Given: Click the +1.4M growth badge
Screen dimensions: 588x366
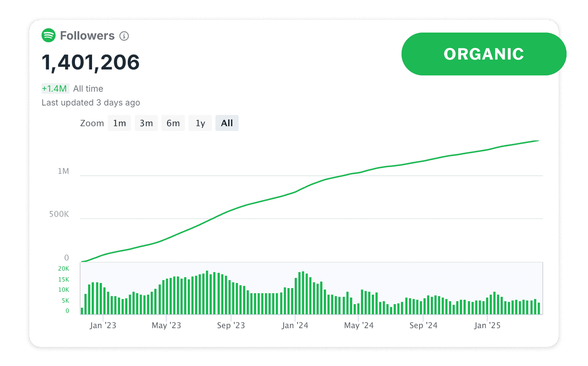Looking at the screenshot, I should [55, 89].
